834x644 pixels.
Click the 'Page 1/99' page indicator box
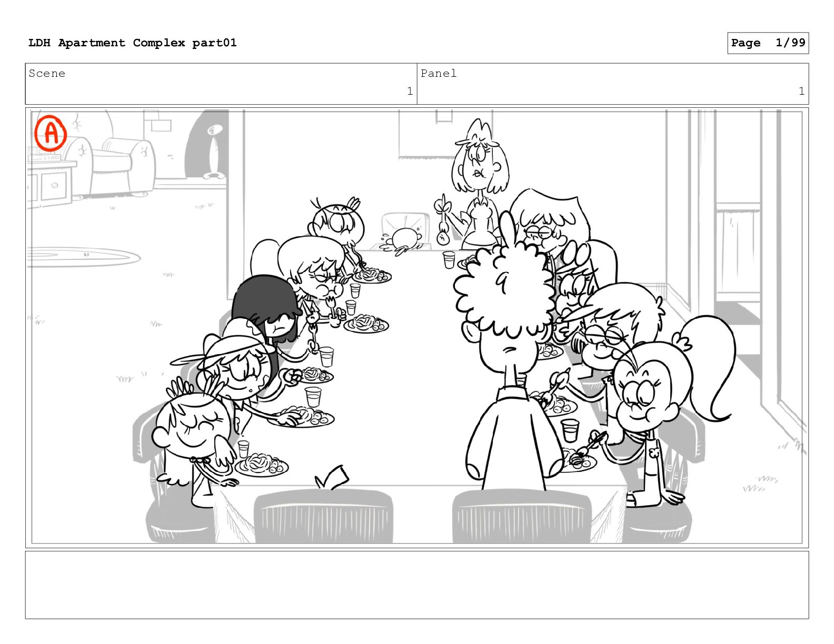point(768,43)
